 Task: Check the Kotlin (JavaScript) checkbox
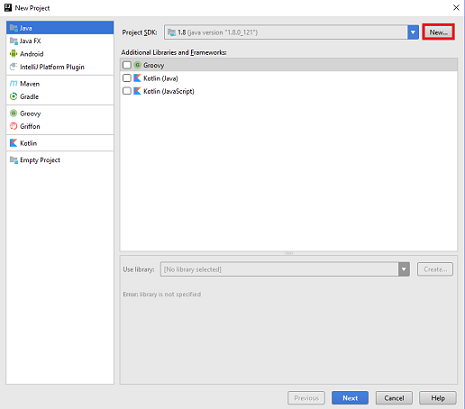tap(127, 91)
